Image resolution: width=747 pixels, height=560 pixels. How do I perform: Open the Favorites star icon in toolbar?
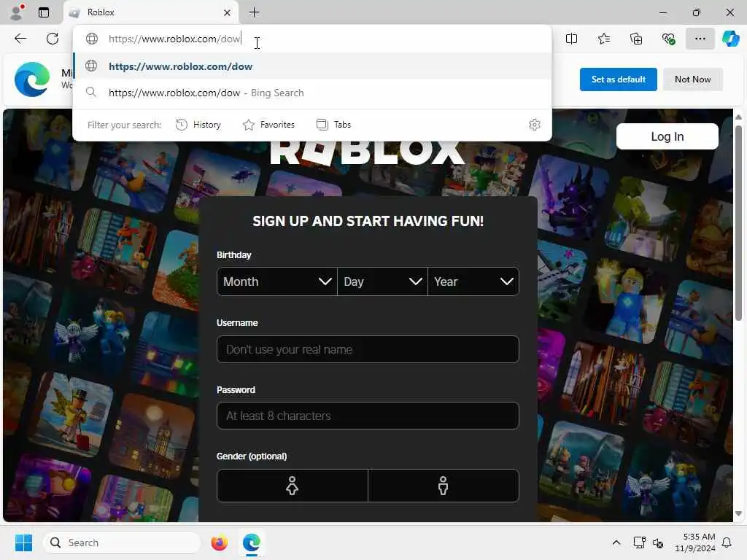(x=603, y=39)
